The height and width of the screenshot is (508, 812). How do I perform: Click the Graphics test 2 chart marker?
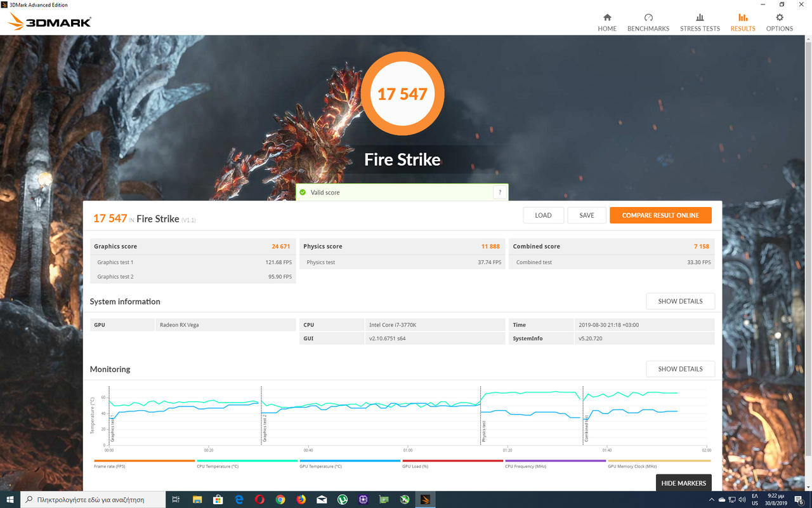(x=264, y=429)
